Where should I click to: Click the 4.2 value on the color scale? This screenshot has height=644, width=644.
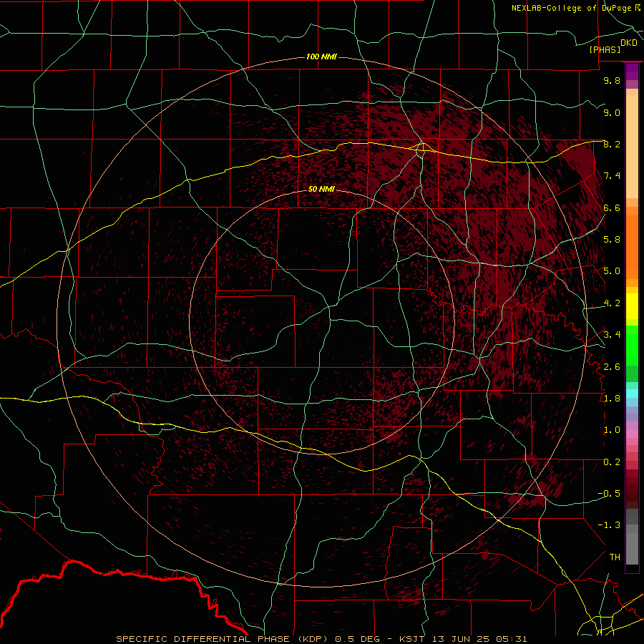pyautogui.click(x=612, y=303)
